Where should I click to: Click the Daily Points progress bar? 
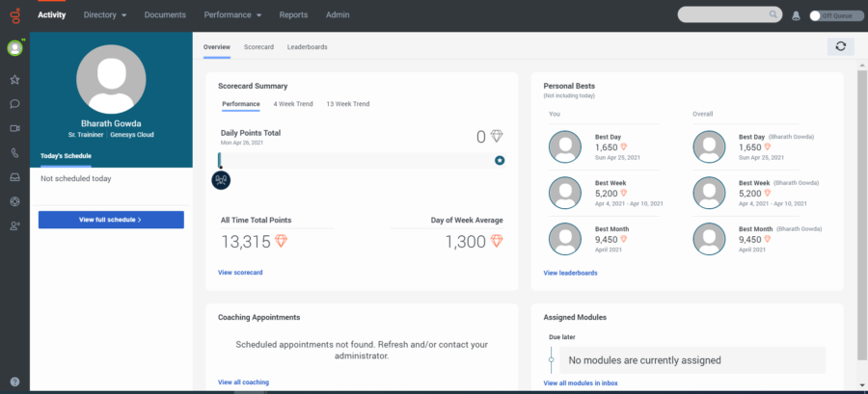[362, 160]
